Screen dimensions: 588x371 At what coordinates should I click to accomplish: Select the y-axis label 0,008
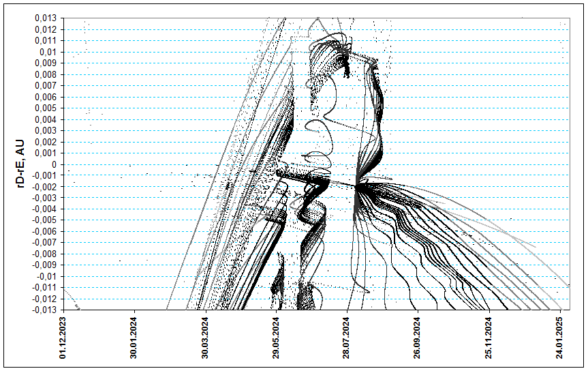click(46, 74)
